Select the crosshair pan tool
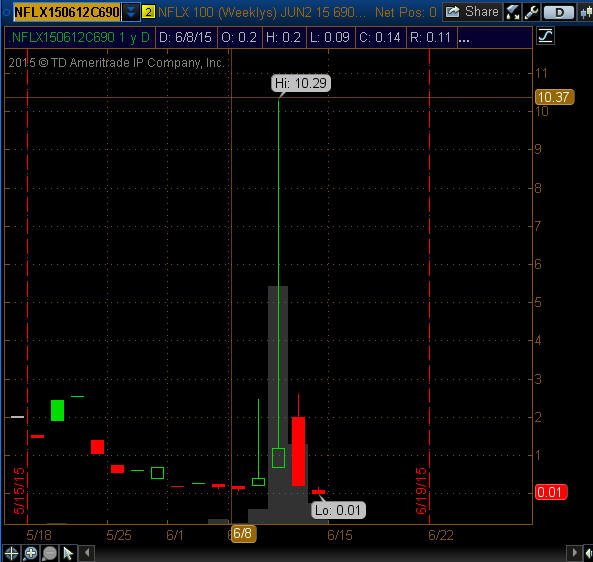Viewport: 593px width, 562px height. 11,553
